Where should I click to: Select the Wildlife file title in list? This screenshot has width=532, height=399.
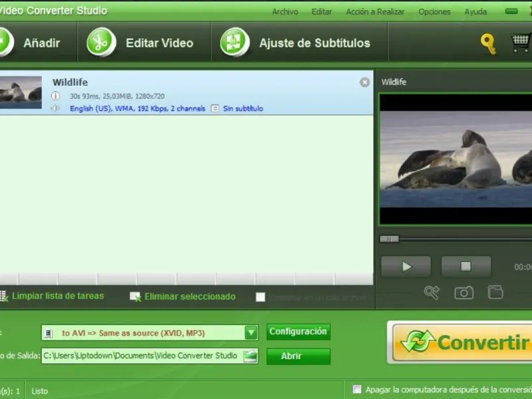tap(70, 82)
